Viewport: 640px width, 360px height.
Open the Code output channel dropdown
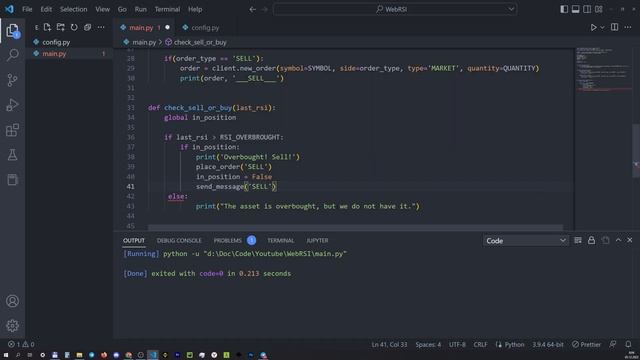[525, 241]
